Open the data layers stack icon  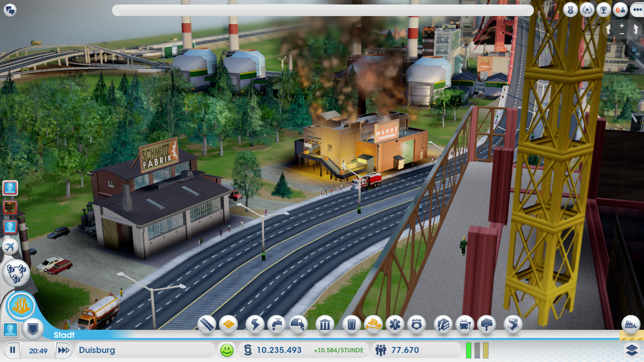pos(632,349)
